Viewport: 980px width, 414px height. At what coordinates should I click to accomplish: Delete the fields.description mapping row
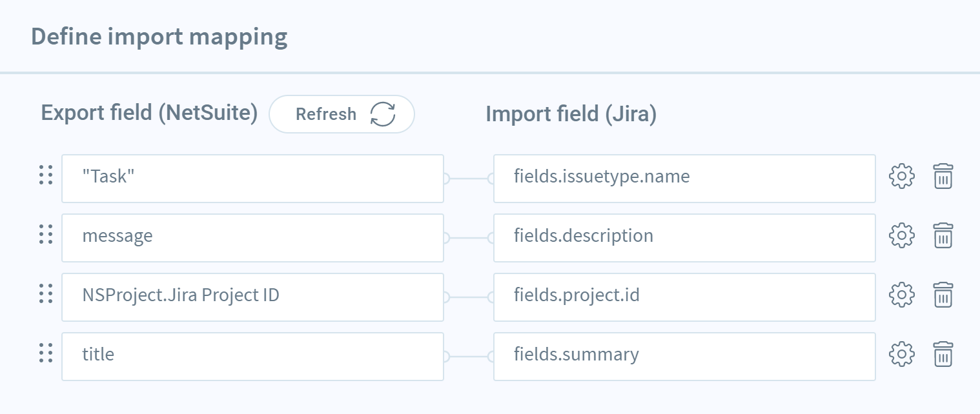point(943,236)
